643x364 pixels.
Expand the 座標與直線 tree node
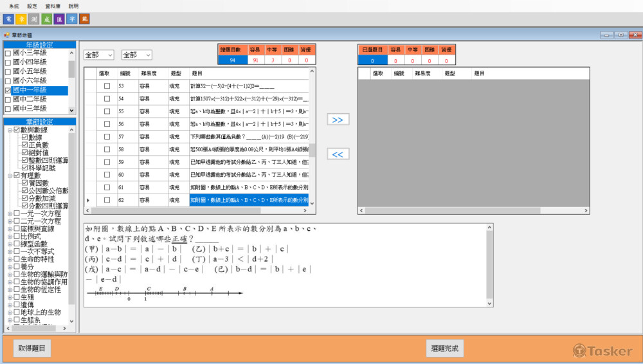tap(10, 228)
